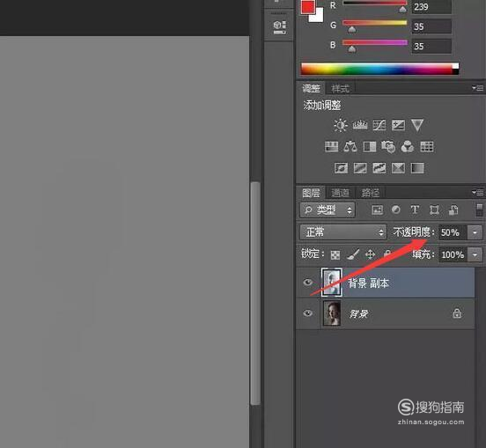Add a Curves adjustment
This screenshot has height=448, width=486.
pos(379,125)
